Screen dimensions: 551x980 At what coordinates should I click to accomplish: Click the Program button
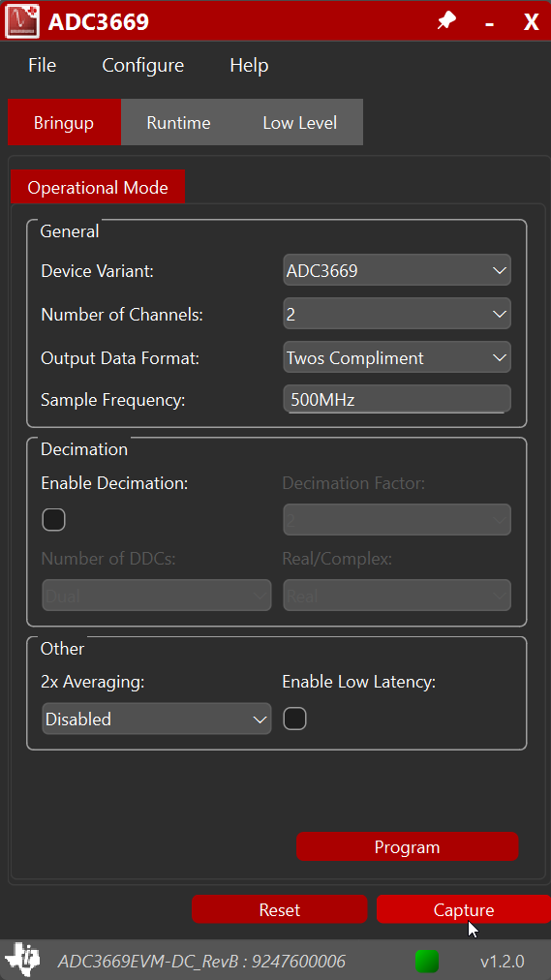408,847
